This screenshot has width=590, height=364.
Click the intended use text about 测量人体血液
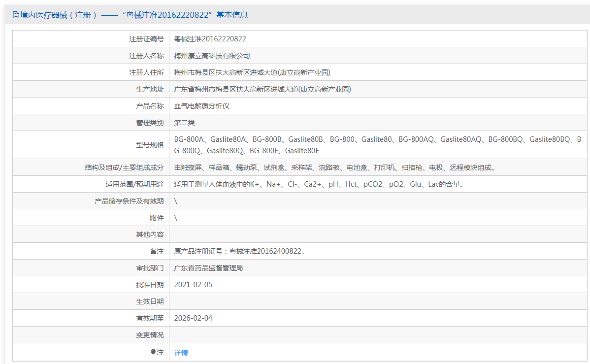pyautogui.click(x=319, y=184)
